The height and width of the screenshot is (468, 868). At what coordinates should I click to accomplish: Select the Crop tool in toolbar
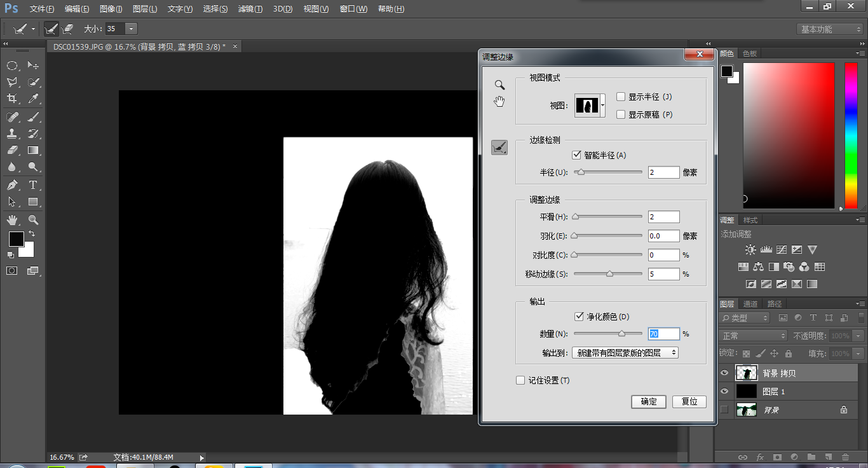12,99
